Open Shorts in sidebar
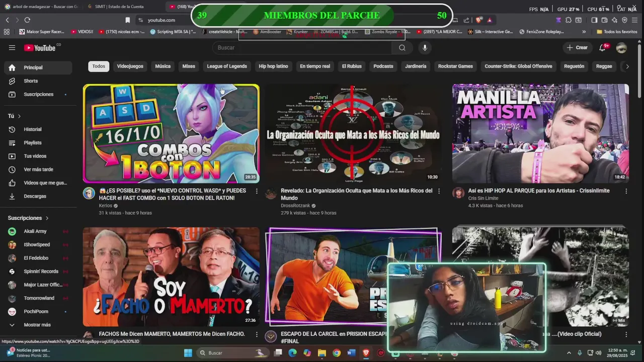Viewport: 644px width, 362px height. pos(38,81)
